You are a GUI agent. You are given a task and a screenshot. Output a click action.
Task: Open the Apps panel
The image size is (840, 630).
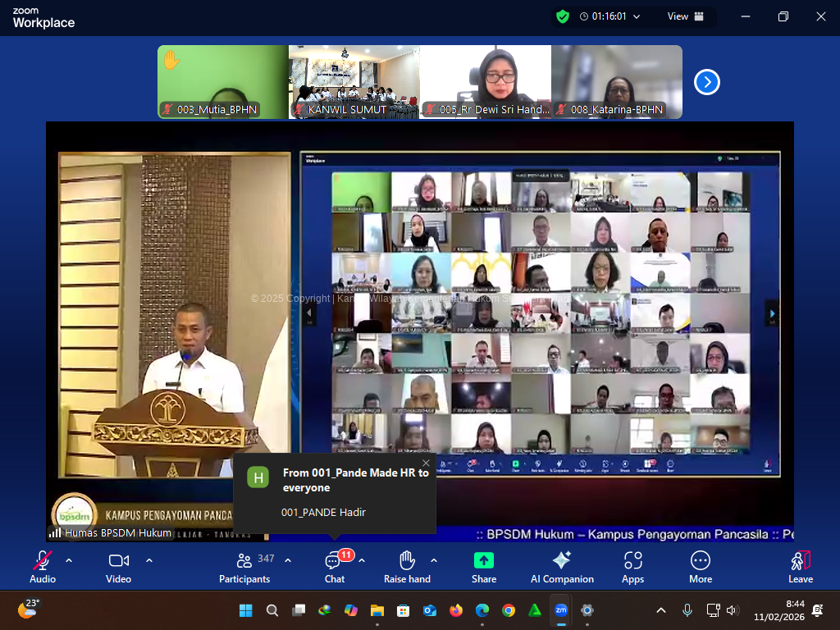click(x=632, y=566)
